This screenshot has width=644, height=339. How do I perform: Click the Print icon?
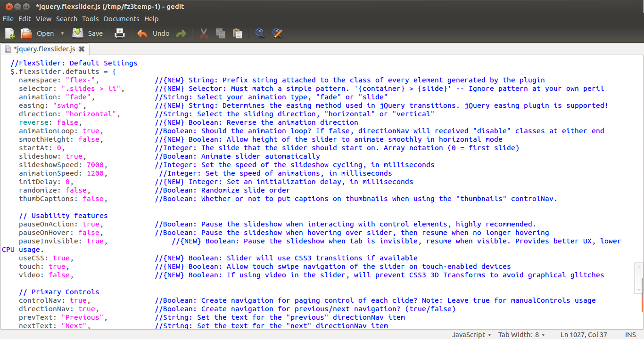[x=120, y=33]
